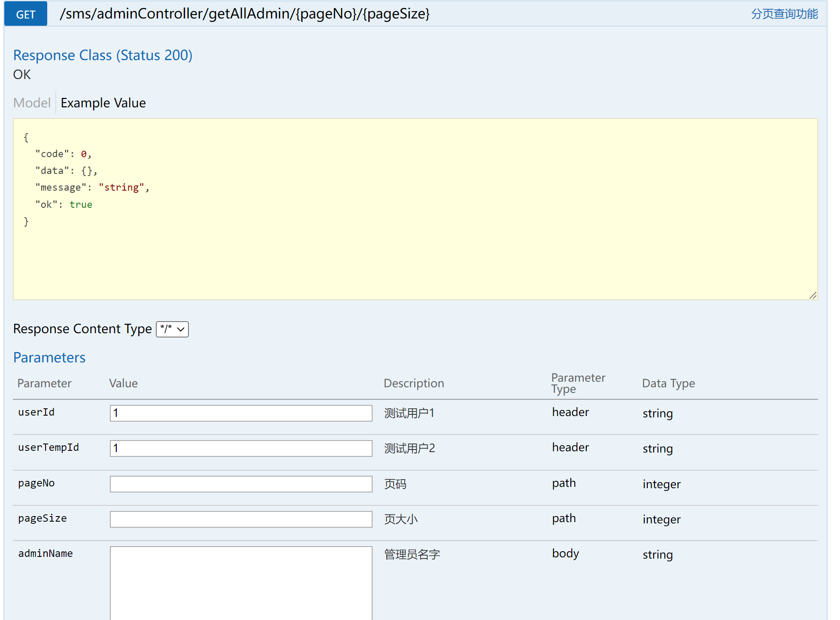
Task: Click the 页大小 description text
Action: click(x=401, y=519)
